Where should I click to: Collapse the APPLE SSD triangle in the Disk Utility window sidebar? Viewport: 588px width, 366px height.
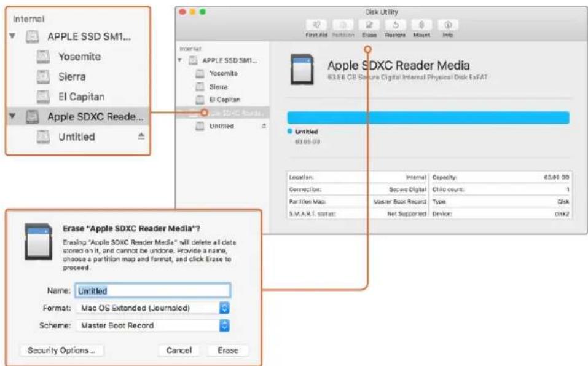[x=179, y=60]
